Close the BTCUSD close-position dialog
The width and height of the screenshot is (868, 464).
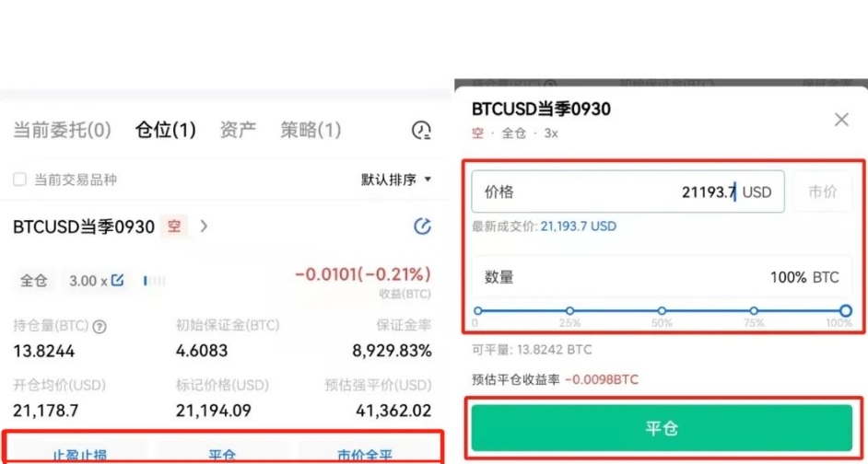[x=841, y=120]
